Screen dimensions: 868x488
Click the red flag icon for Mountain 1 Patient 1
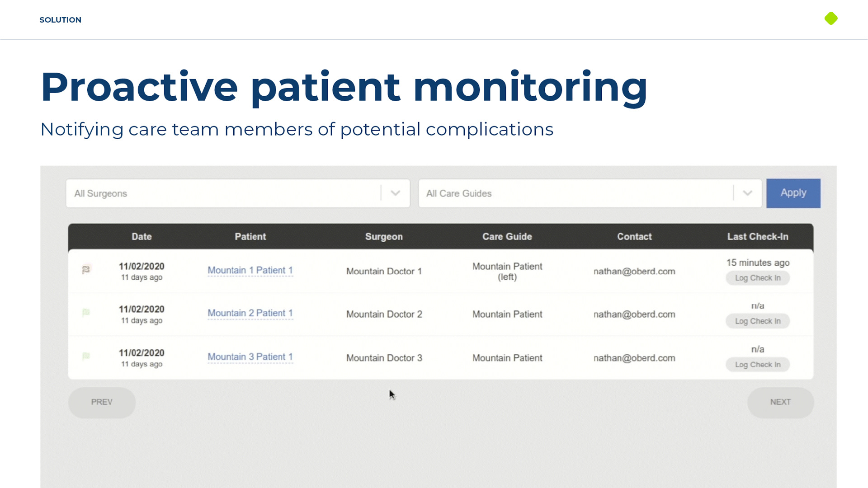[x=86, y=270]
